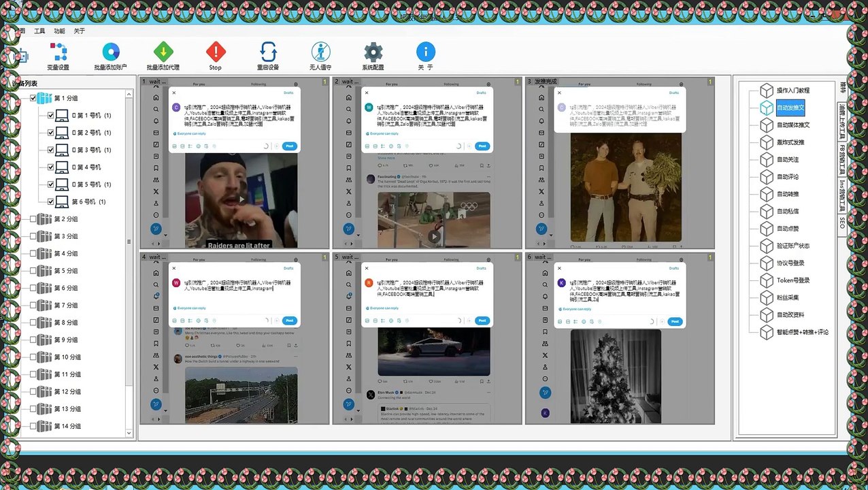The width and height of the screenshot is (868, 490).
Task: Check the 第 7 分组 checkbox
Action: point(33,306)
